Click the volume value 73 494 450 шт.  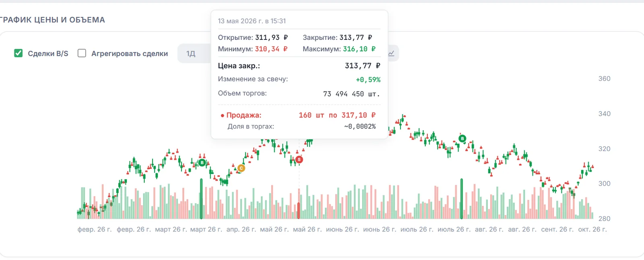(352, 94)
